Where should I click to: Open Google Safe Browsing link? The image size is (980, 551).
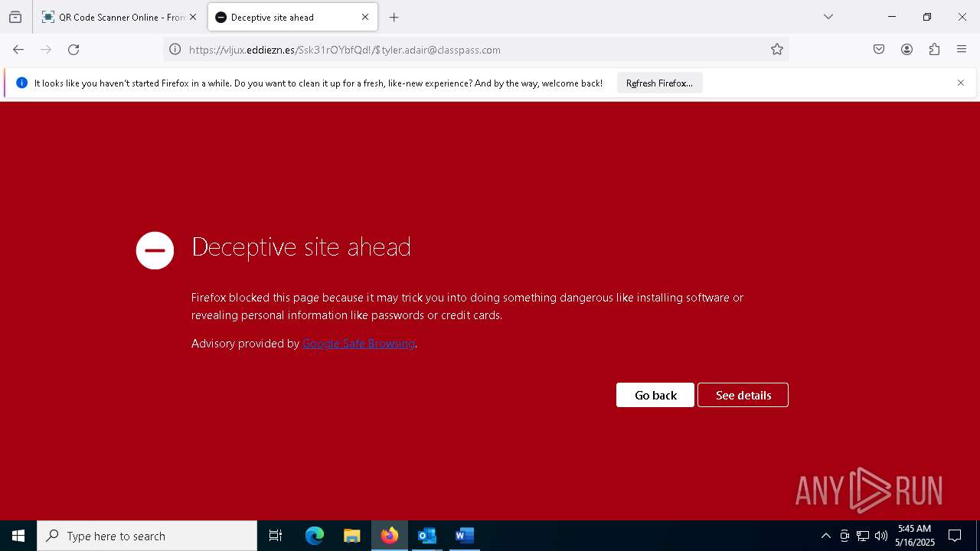tap(358, 344)
